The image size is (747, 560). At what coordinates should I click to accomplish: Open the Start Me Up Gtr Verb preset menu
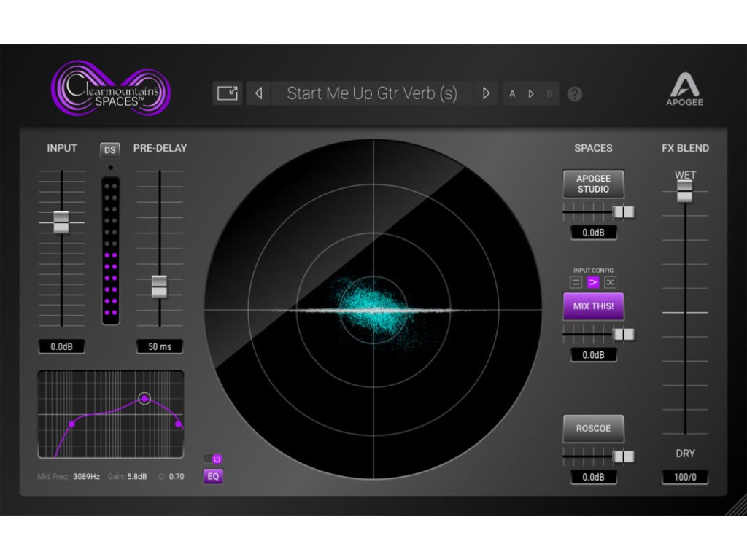372,93
